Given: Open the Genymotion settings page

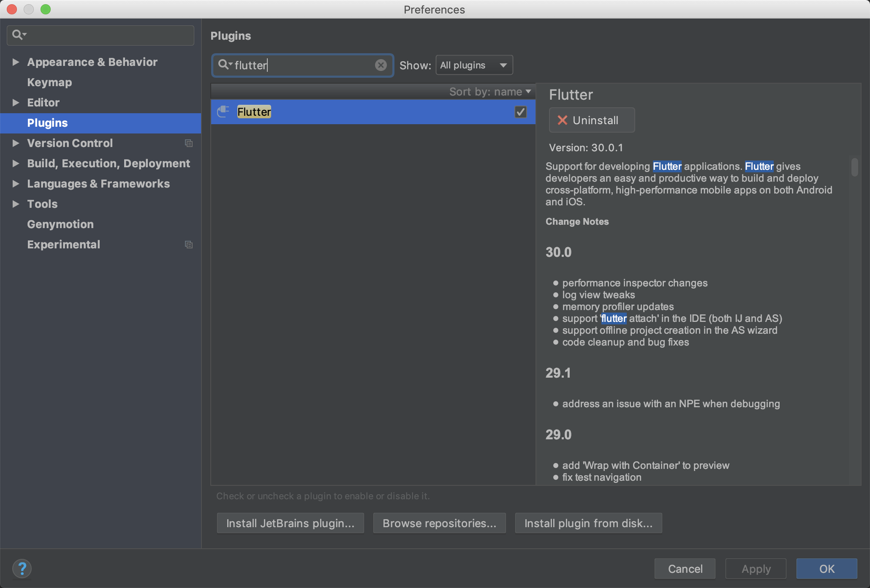Looking at the screenshot, I should pos(60,224).
